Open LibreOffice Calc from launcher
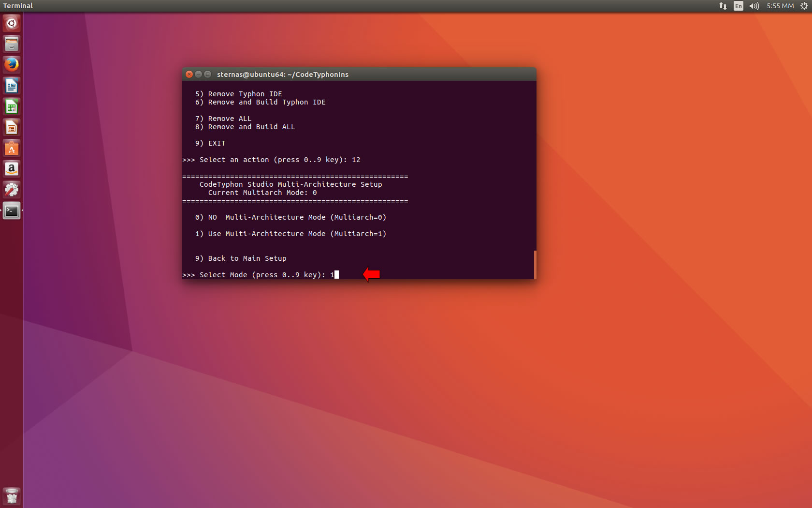812x508 pixels. coord(12,106)
